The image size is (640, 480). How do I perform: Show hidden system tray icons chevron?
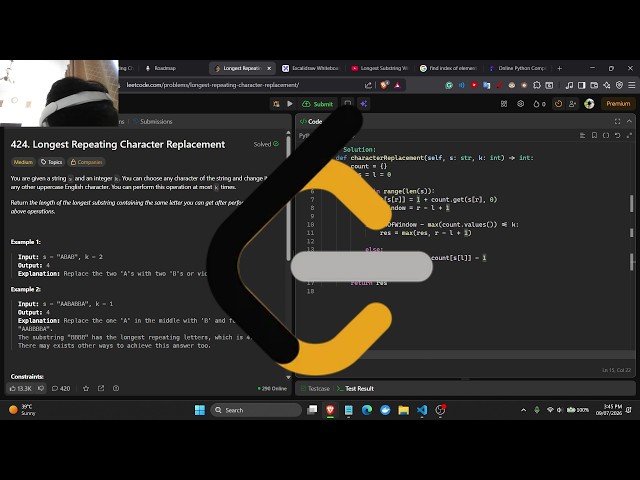[x=523, y=410]
